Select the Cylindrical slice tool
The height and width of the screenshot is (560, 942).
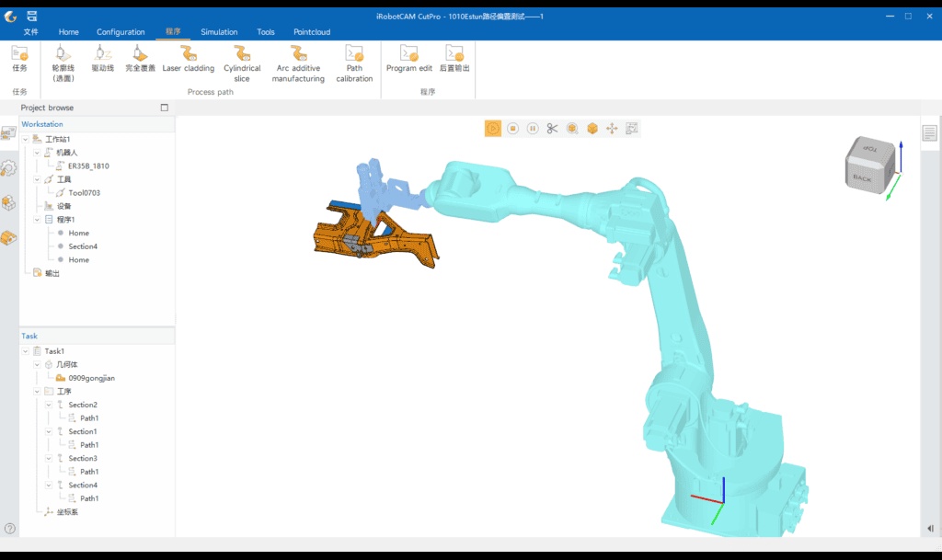[242, 63]
